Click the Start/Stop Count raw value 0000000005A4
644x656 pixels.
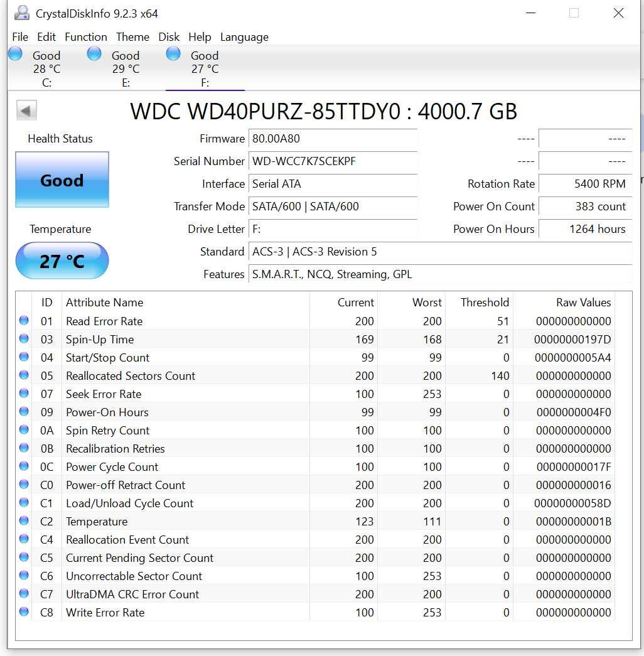tap(572, 358)
